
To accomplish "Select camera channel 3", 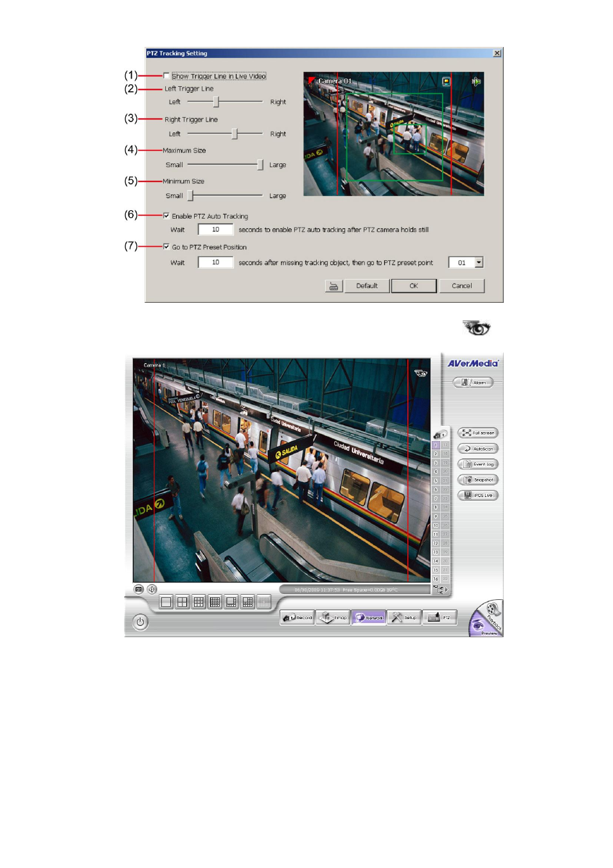I will pos(436,463).
